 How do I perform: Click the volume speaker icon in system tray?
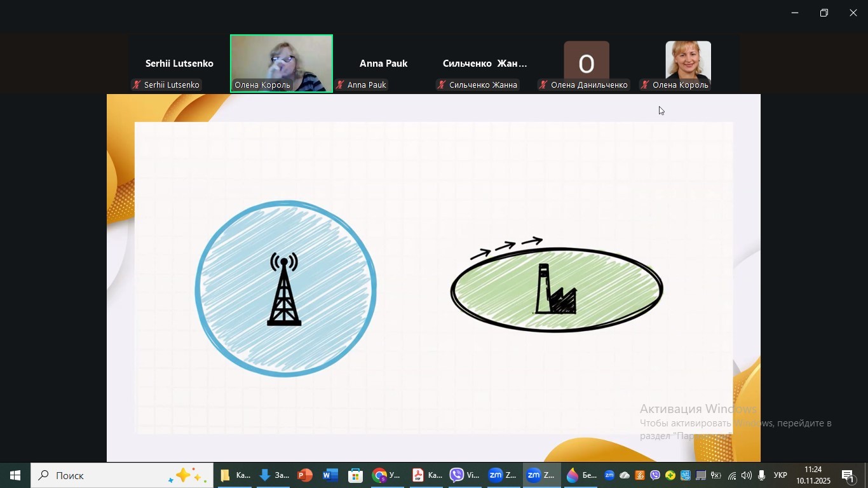coord(747,475)
